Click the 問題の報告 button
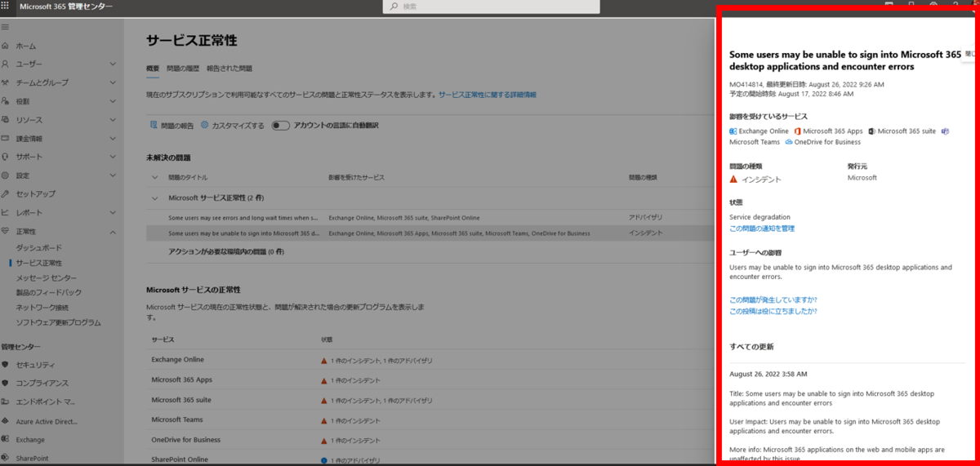 [x=171, y=126]
